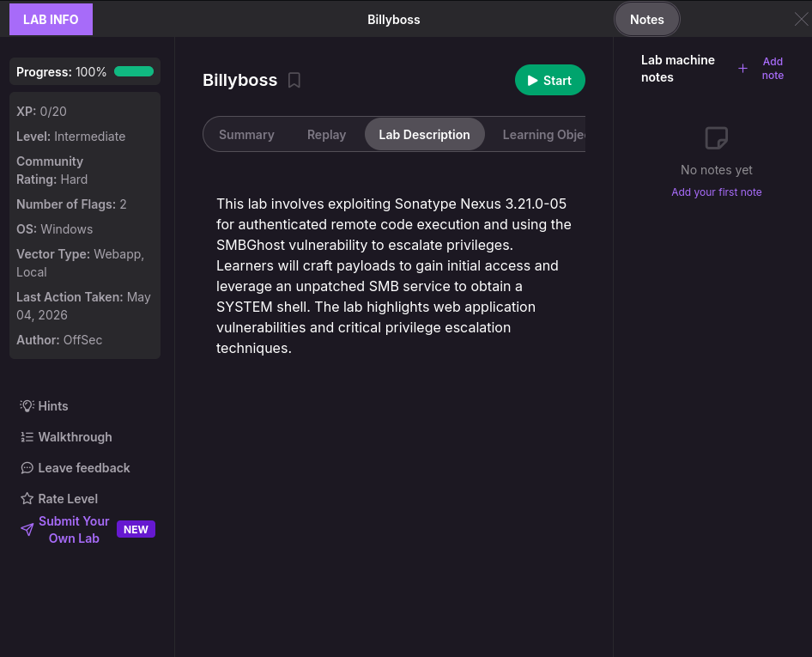The height and width of the screenshot is (657, 812).
Task: Click Last Action Taken date text
Action: (x=83, y=307)
